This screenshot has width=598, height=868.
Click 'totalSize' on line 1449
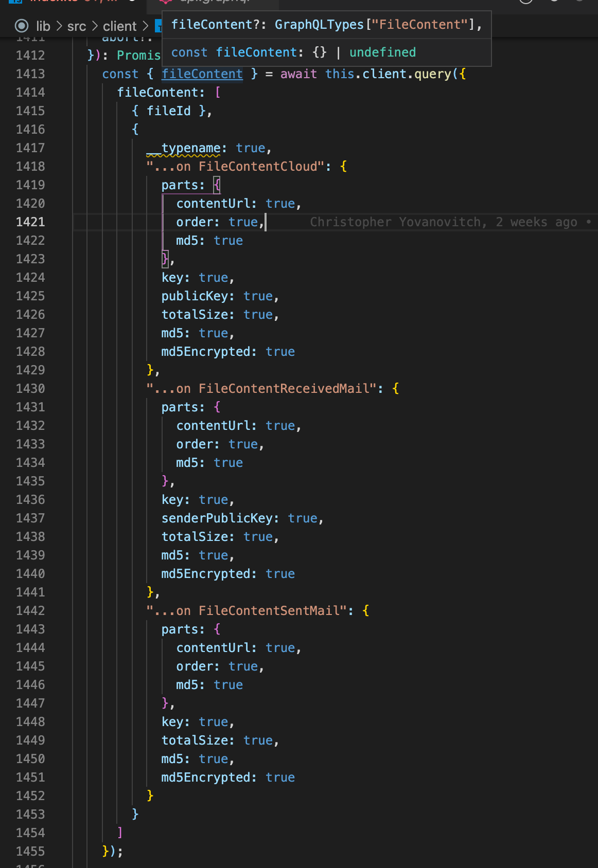pyautogui.click(x=195, y=740)
